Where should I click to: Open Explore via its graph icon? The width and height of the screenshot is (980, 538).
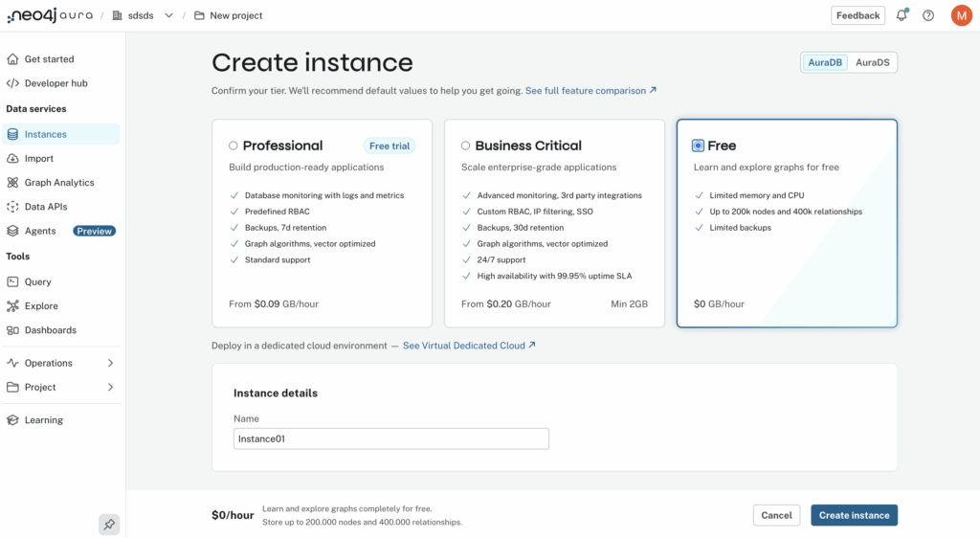pos(12,306)
